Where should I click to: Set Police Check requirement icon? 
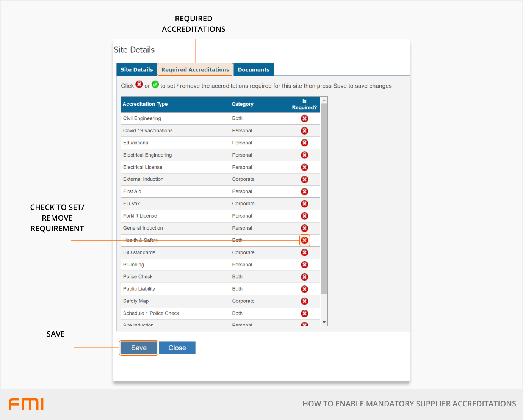304,277
